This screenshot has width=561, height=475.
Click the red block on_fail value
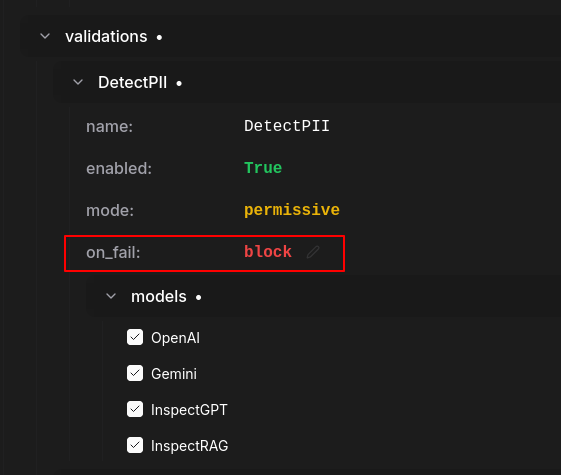pyautogui.click(x=268, y=251)
